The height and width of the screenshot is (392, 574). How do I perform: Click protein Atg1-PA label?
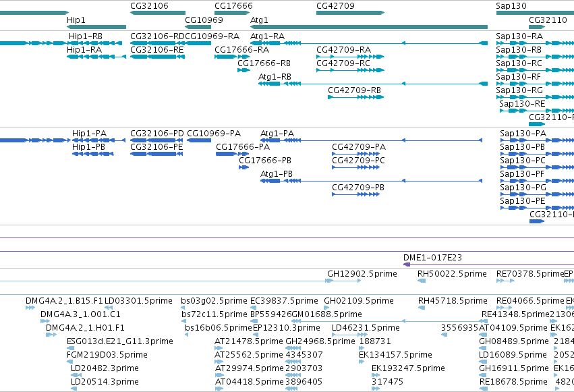277,134
